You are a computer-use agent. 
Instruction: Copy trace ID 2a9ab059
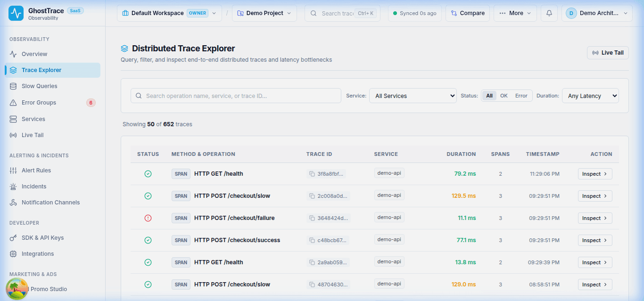[x=312, y=262]
